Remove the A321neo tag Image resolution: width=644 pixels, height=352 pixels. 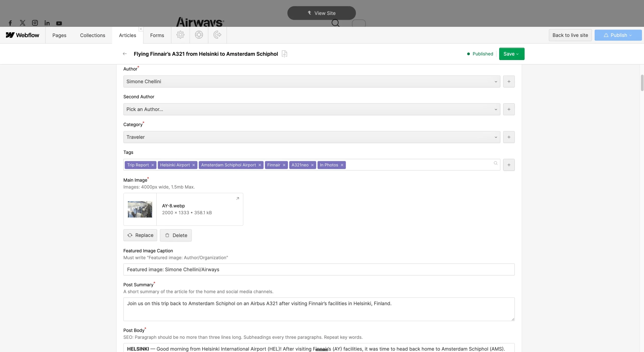pos(312,165)
